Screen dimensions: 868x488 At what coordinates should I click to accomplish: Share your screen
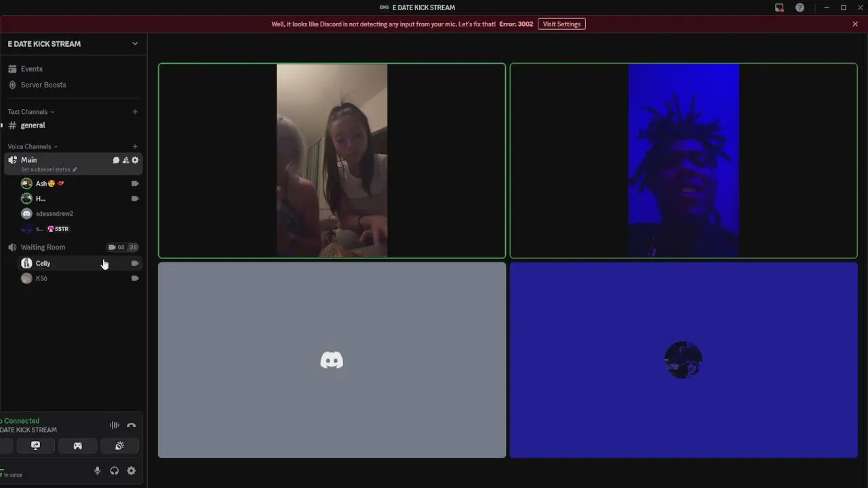(x=35, y=445)
